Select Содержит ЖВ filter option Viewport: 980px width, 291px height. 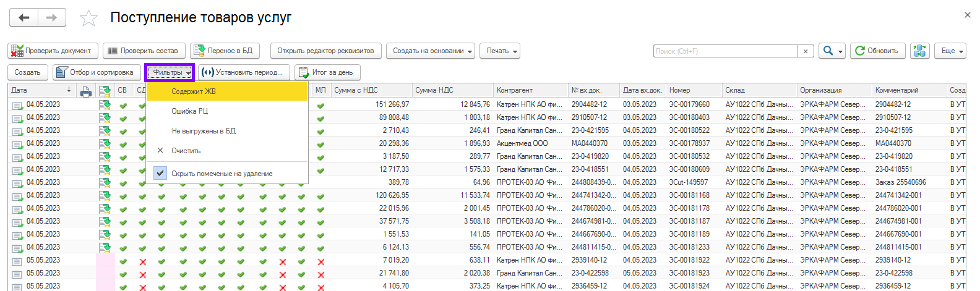194,91
